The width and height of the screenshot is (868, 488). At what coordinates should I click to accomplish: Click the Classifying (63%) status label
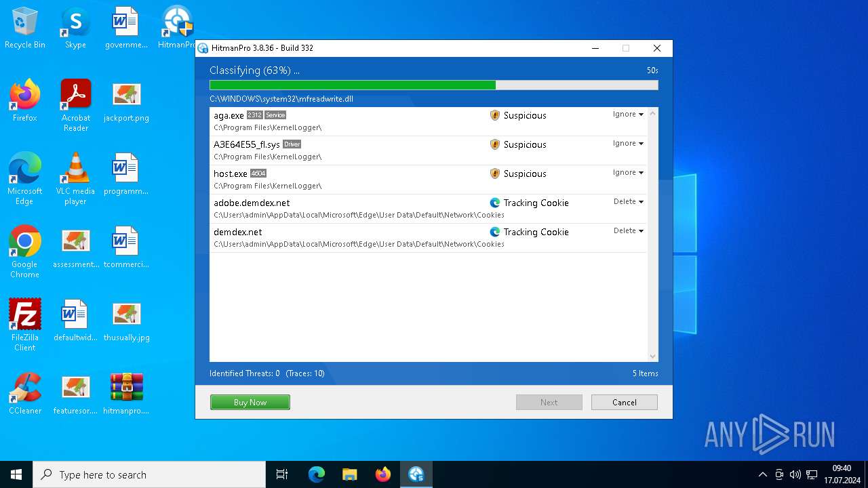254,70
